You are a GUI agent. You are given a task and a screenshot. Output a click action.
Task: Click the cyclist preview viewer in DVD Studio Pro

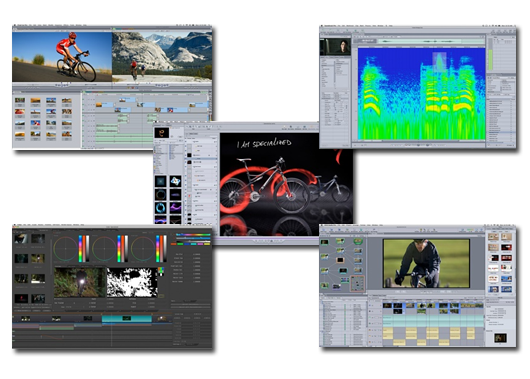click(x=426, y=263)
